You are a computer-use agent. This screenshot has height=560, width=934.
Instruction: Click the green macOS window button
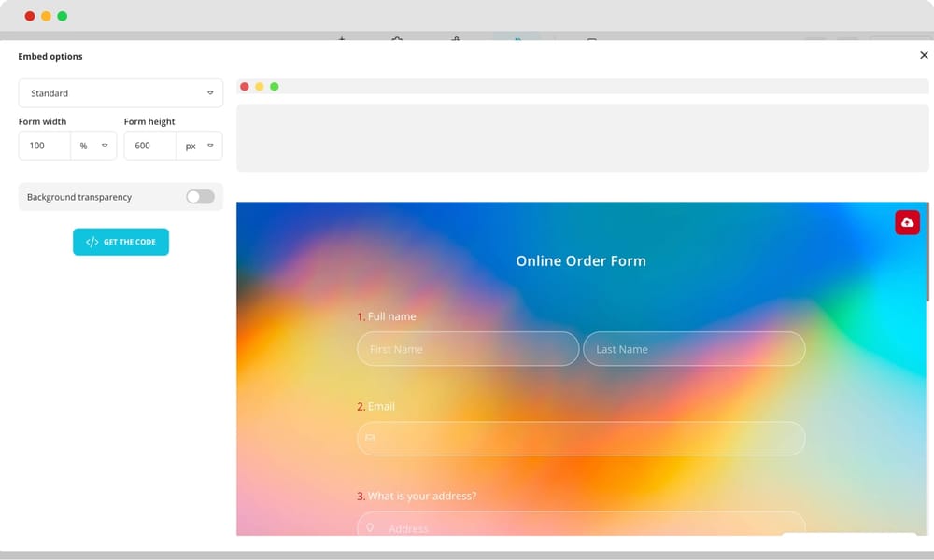[x=62, y=16]
